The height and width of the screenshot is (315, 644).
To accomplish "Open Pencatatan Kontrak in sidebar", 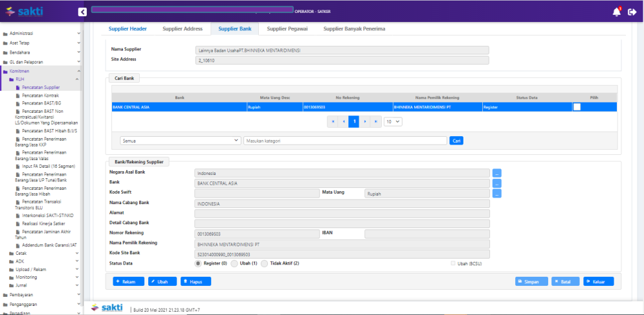I will (x=40, y=95).
